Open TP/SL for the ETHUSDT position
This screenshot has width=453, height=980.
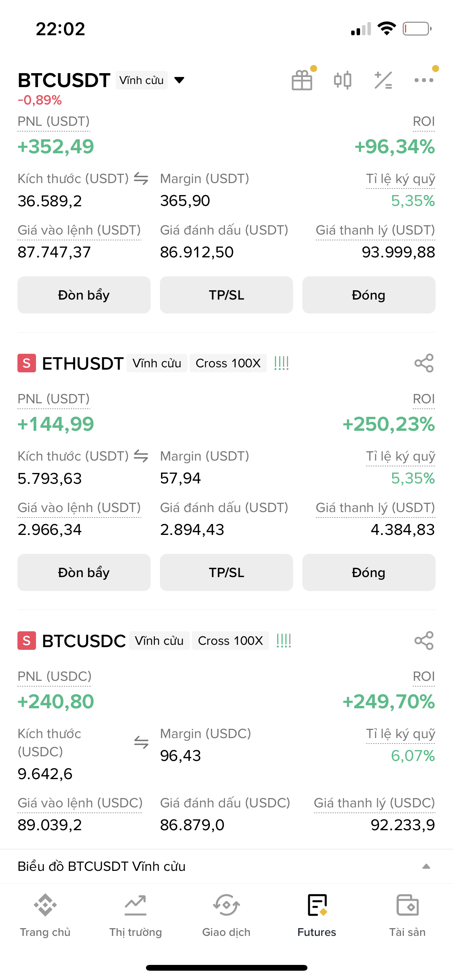(226, 572)
